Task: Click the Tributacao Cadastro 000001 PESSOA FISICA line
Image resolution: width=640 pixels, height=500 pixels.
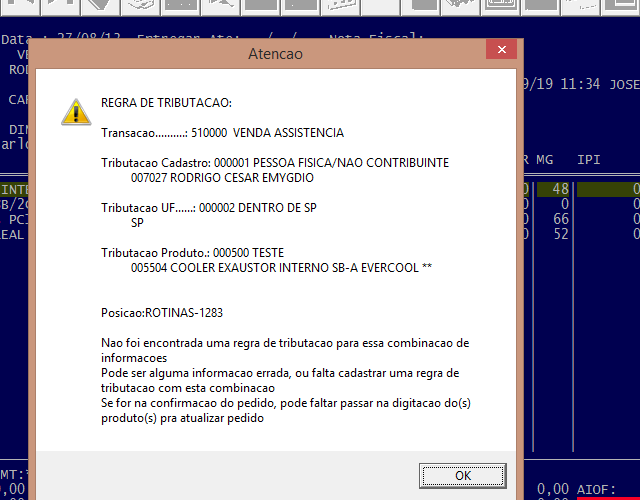Action: pos(275,163)
